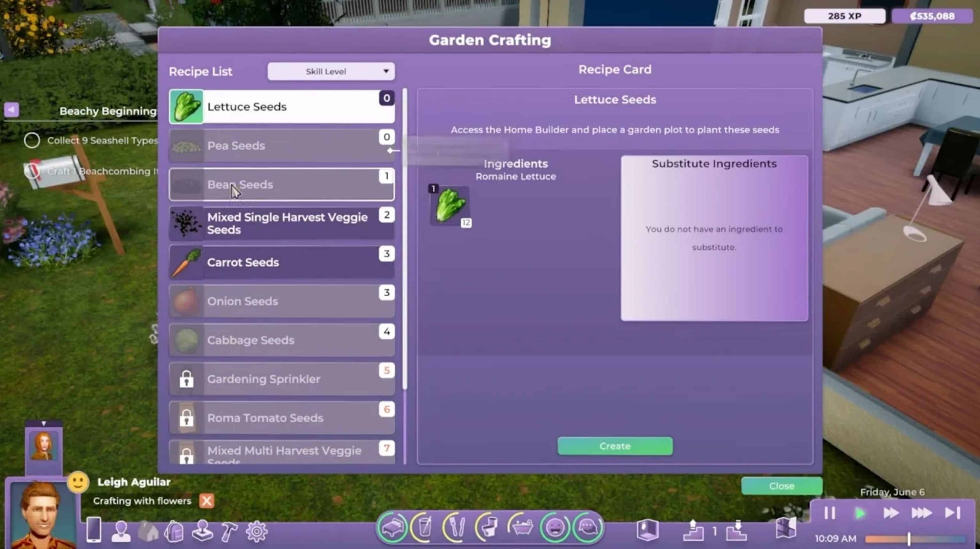Screen dimensions: 980x549
Task: Click Leigh Aguilar's portrait
Action: (x=43, y=515)
